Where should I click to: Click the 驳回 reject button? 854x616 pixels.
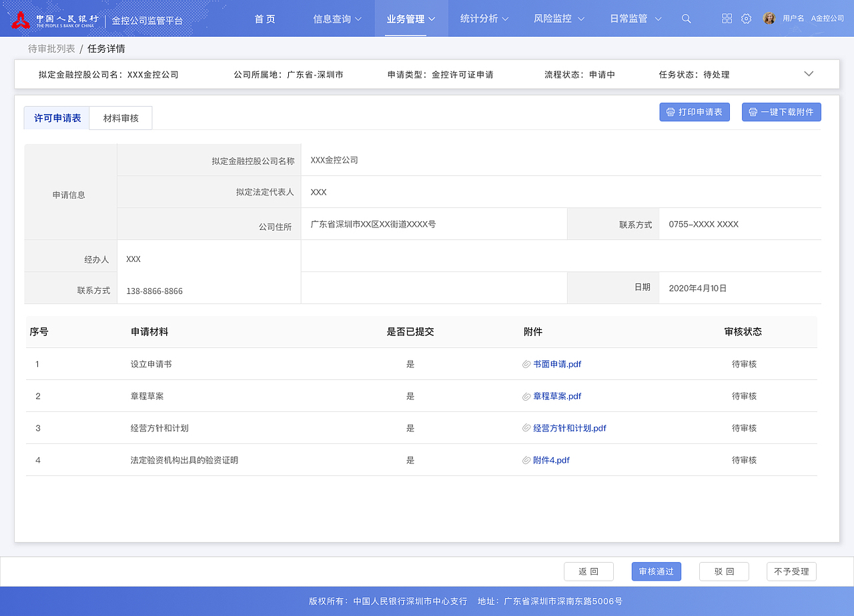click(x=723, y=571)
